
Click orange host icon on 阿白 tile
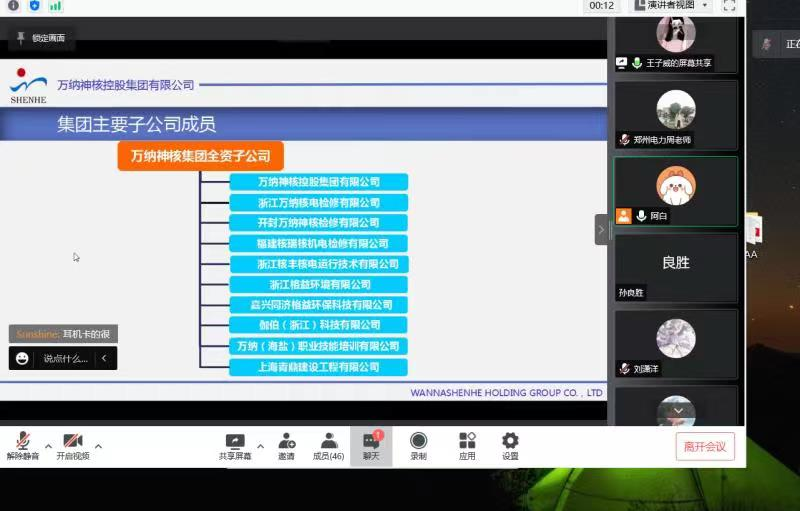click(623, 216)
